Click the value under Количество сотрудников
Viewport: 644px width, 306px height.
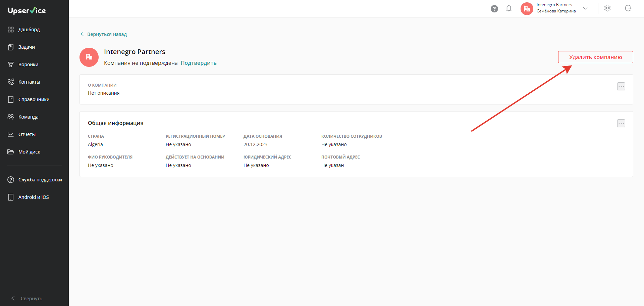tap(334, 144)
